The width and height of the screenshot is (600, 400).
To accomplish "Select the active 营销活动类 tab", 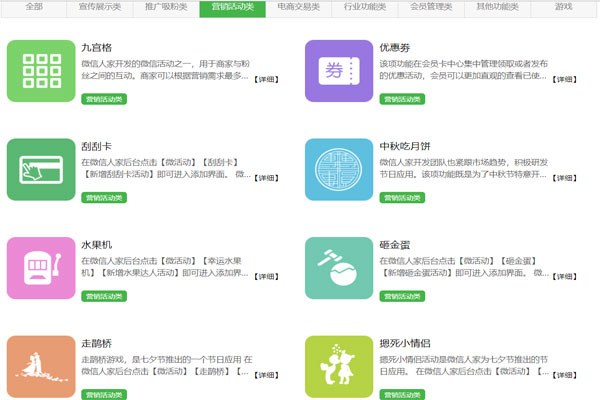I will click(x=233, y=8).
